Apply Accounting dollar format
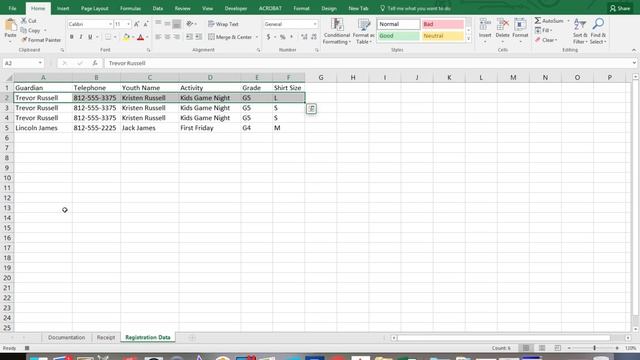The width and height of the screenshot is (640, 360). (269, 37)
